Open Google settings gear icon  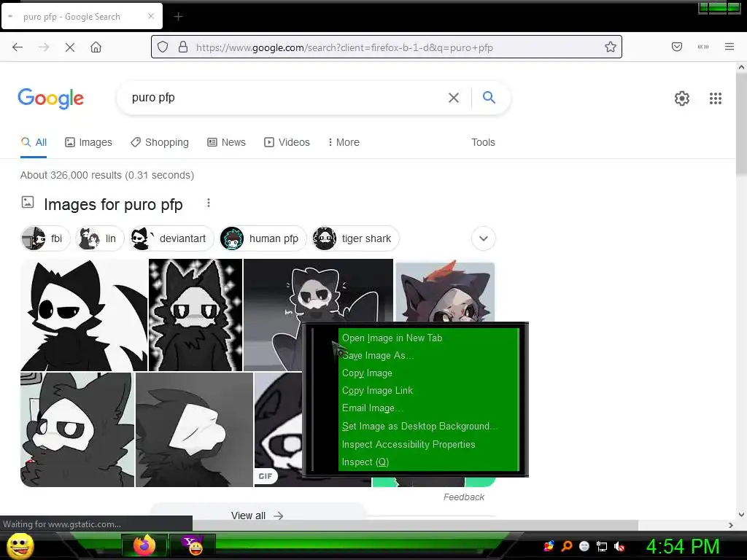682,98
